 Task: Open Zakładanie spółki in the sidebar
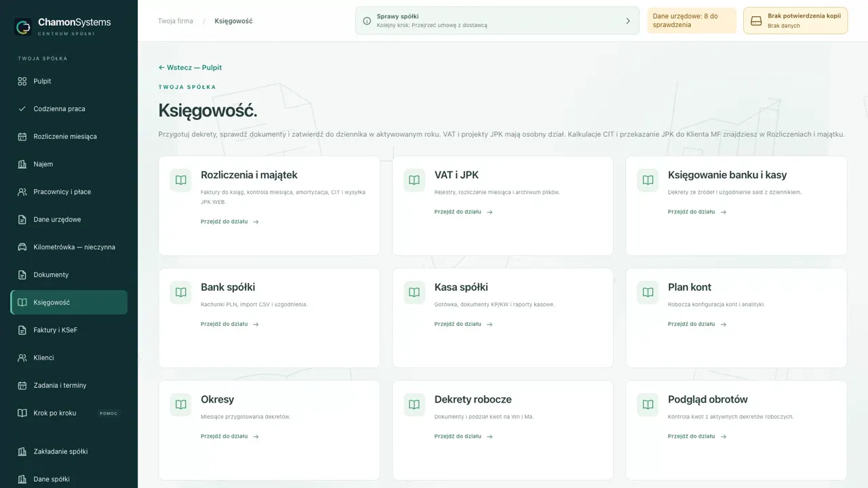tap(69, 451)
